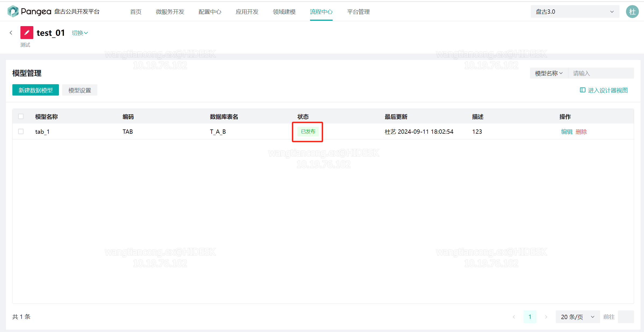Click the TAB code cell
Viewport: 644px width, 332px height.
[x=128, y=132]
